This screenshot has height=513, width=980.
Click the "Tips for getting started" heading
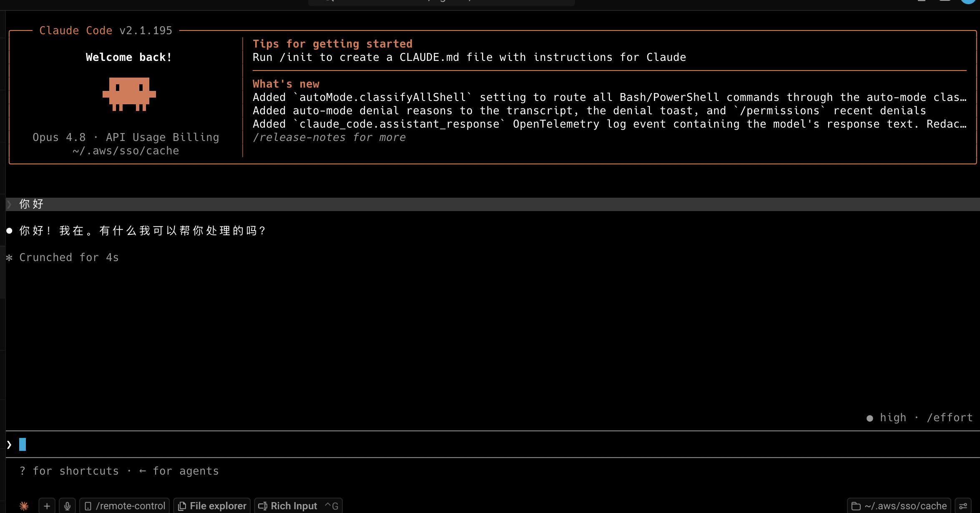pos(332,44)
